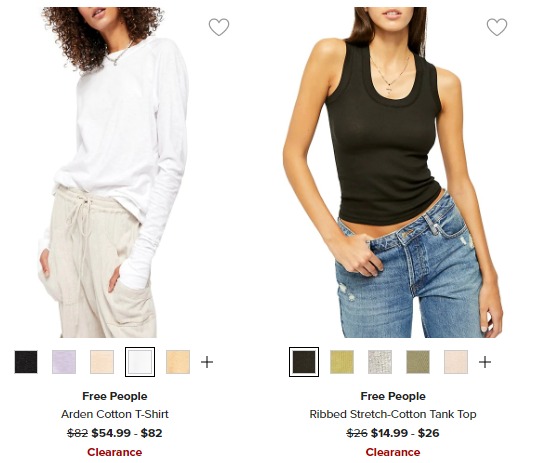
Task: Favorite the Ribbed Tank Top with heart icon
Action: (497, 27)
